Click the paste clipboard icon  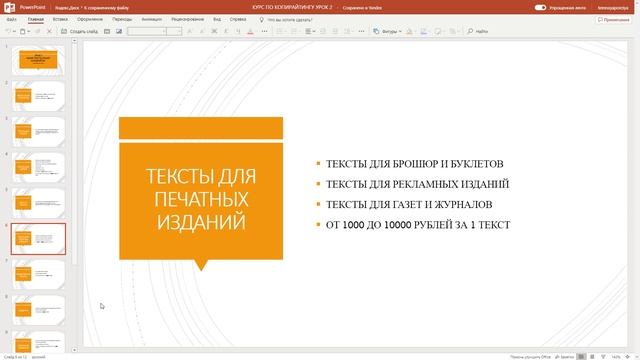pyautogui.click(x=22, y=31)
